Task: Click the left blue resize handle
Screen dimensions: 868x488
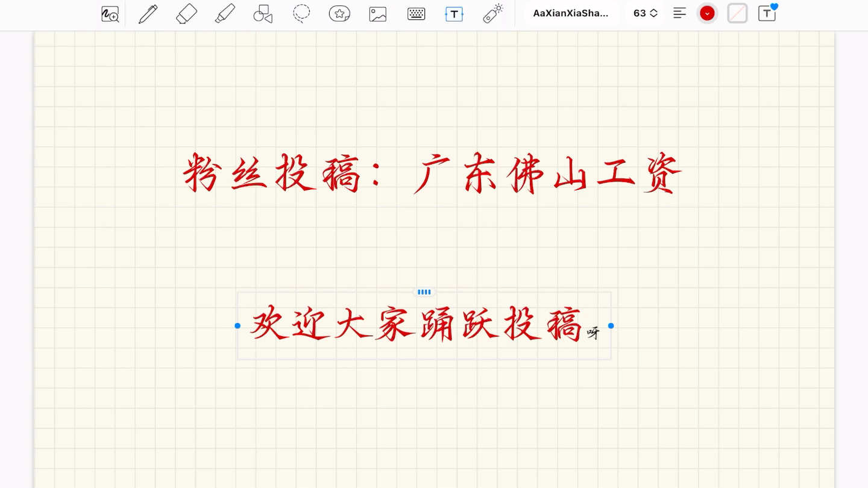Action: (237, 326)
